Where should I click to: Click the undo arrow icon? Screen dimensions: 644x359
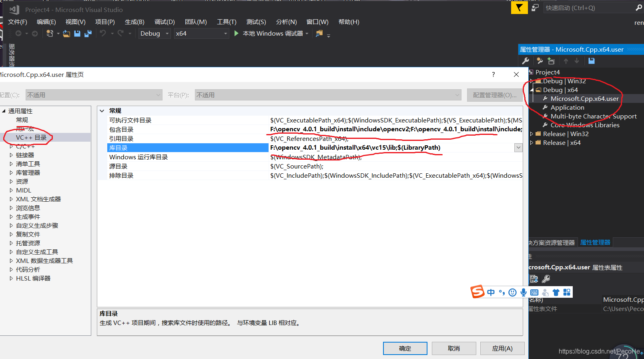[103, 33]
